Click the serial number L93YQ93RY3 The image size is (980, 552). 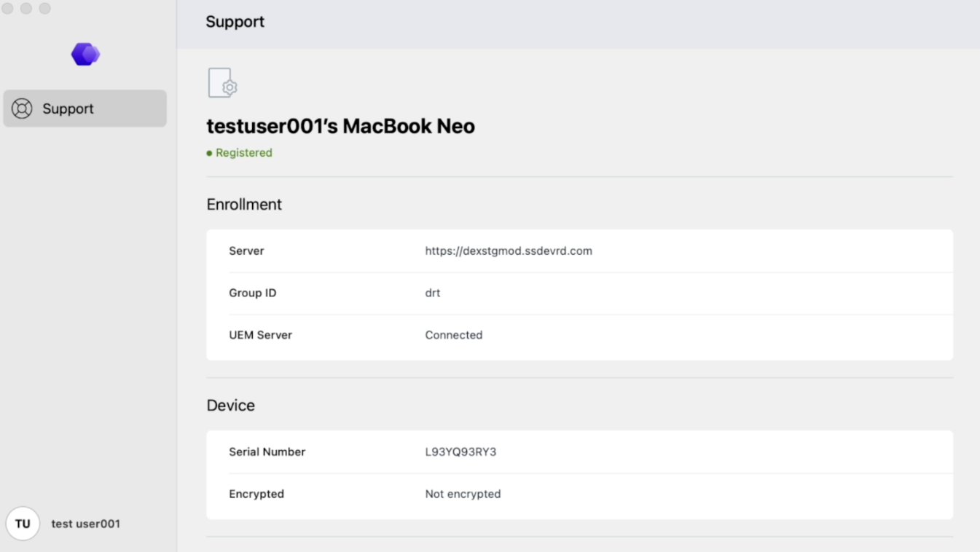(x=460, y=452)
